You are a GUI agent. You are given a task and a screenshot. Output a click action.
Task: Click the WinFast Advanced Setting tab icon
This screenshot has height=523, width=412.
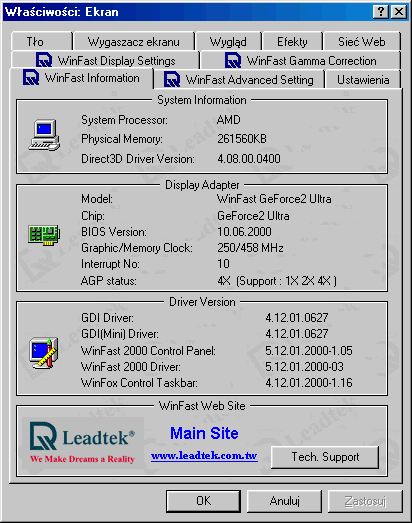click(172, 79)
